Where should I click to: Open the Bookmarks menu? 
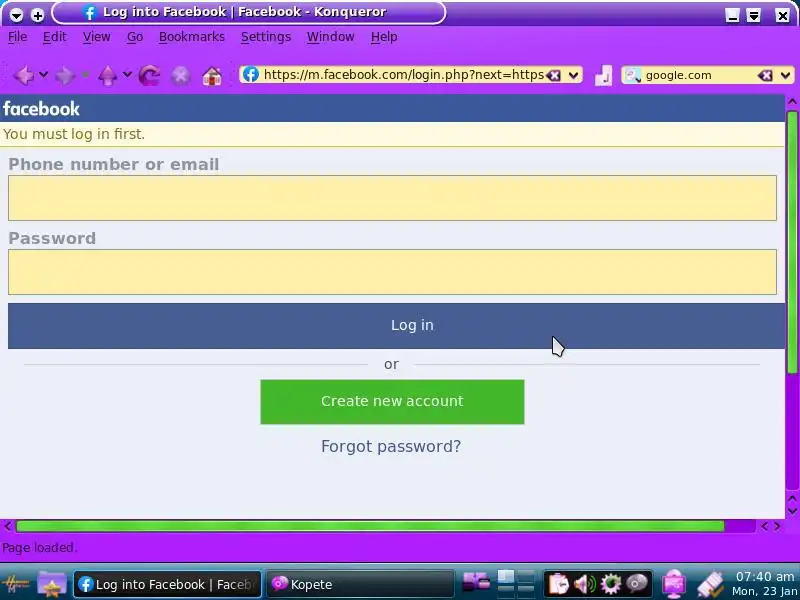point(192,37)
